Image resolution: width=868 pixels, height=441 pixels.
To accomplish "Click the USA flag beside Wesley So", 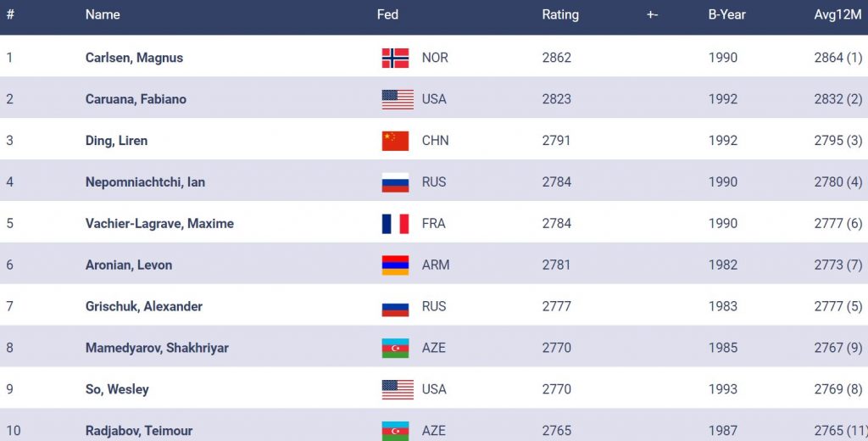I will 398,390.
